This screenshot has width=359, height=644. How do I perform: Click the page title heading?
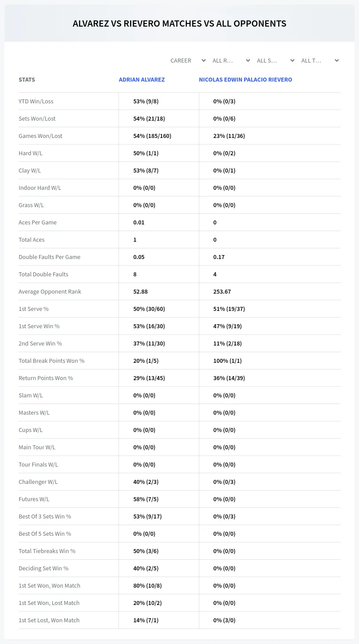(x=179, y=24)
